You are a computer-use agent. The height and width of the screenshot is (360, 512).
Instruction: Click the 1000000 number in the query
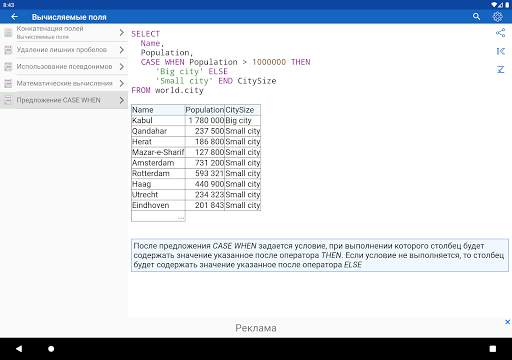tap(269, 62)
